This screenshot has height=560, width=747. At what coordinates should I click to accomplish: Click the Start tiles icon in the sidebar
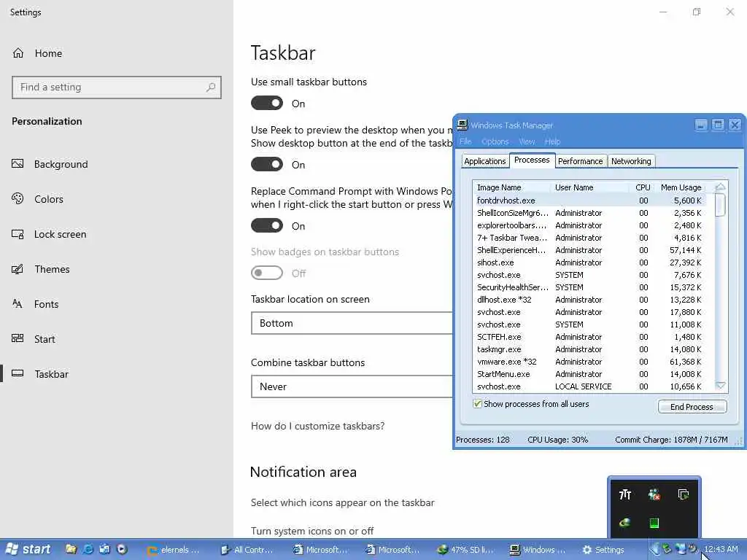[x=18, y=338]
